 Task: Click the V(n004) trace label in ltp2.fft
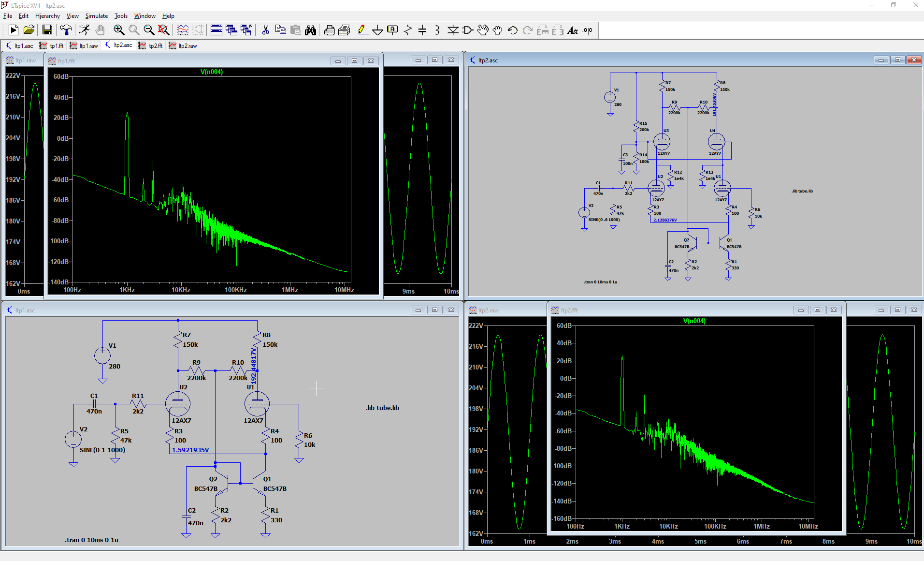click(694, 321)
